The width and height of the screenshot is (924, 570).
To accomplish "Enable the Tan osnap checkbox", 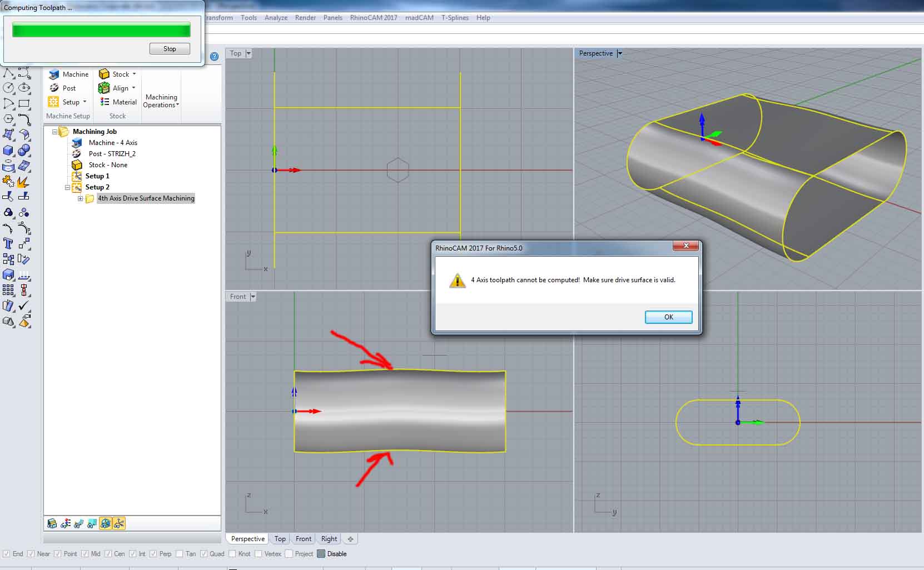I will tap(179, 554).
